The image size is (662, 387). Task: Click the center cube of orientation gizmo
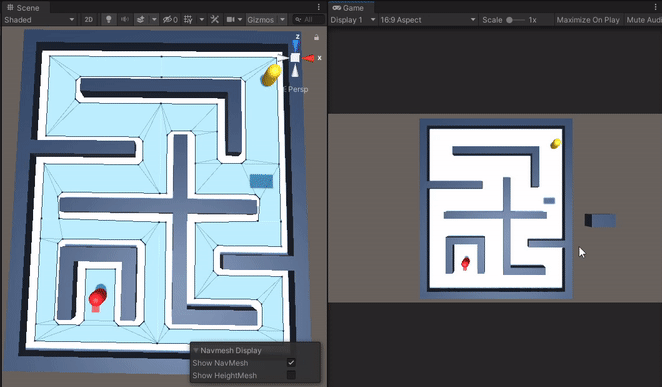tap(295, 58)
